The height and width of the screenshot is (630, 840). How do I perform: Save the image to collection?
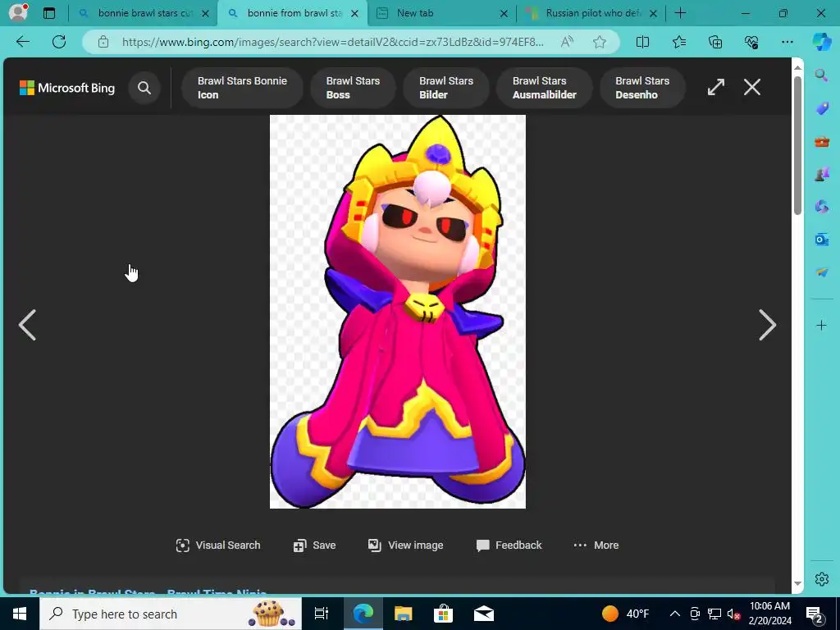pos(314,546)
